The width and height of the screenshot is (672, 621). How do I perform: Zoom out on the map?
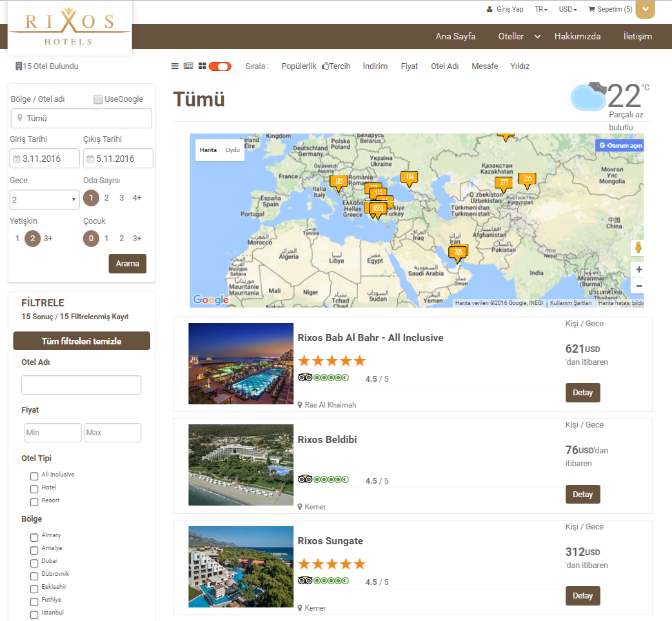[638, 286]
